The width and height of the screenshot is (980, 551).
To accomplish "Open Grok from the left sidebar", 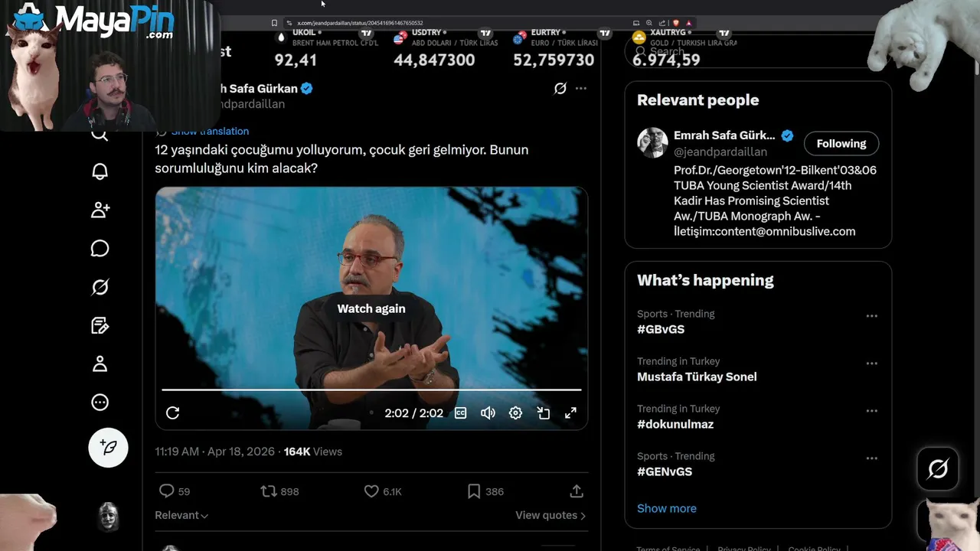I will [100, 287].
